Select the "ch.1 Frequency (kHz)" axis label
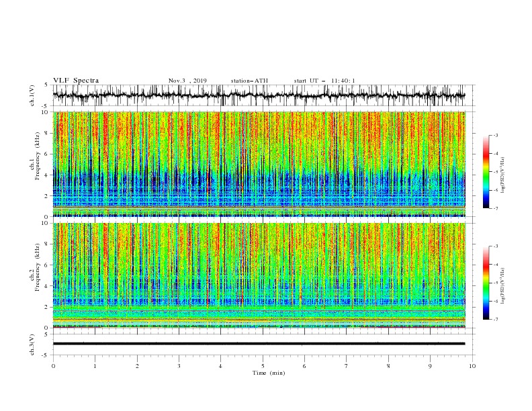This screenshot has height=411, width=532. [x=35, y=156]
